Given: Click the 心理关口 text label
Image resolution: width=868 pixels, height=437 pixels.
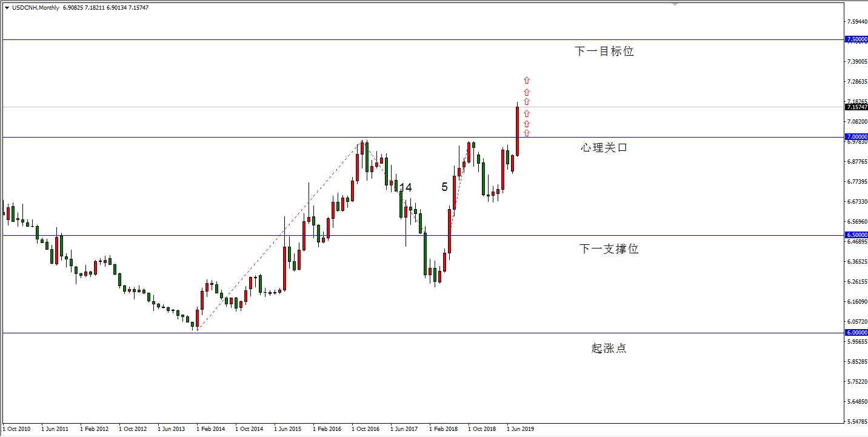Looking at the screenshot, I should coord(604,147).
